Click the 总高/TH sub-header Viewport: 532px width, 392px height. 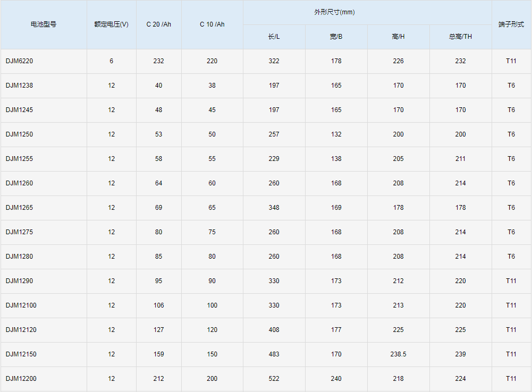coord(460,37)
